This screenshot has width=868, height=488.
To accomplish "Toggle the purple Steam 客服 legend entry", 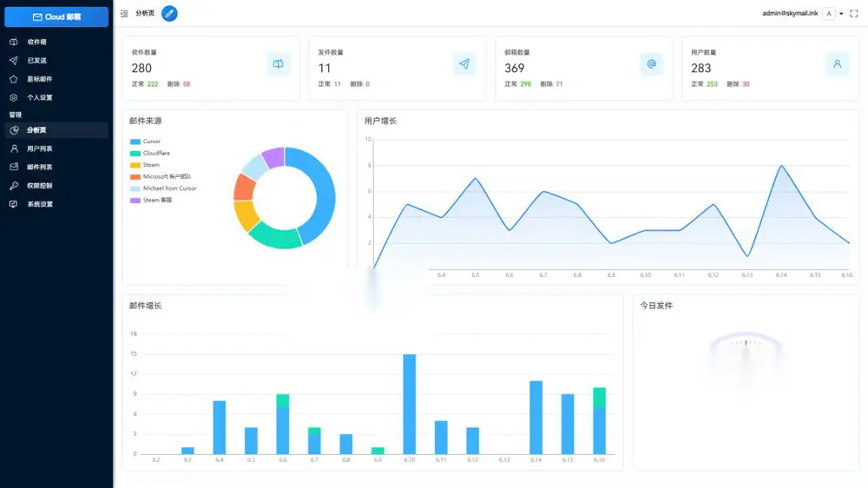I will (x=151, y=200).
